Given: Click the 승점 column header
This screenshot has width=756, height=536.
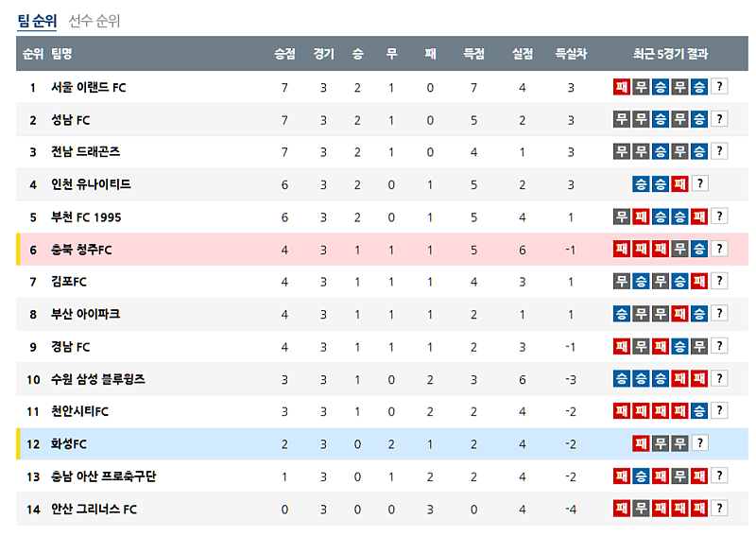Looking at the screenshot, I should tap(284, 54).
